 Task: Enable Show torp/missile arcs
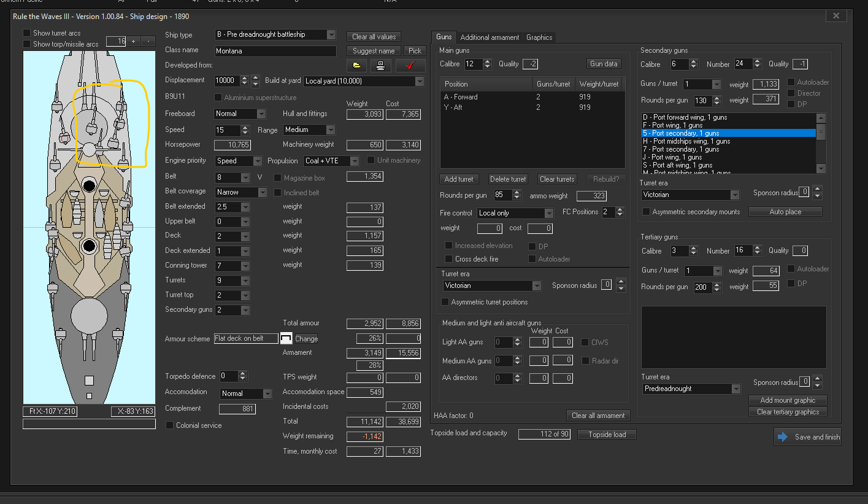26,44
